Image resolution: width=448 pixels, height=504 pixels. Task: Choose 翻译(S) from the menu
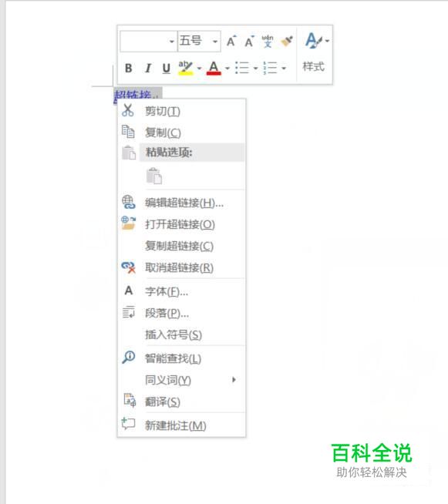click(x=182, y=402)
